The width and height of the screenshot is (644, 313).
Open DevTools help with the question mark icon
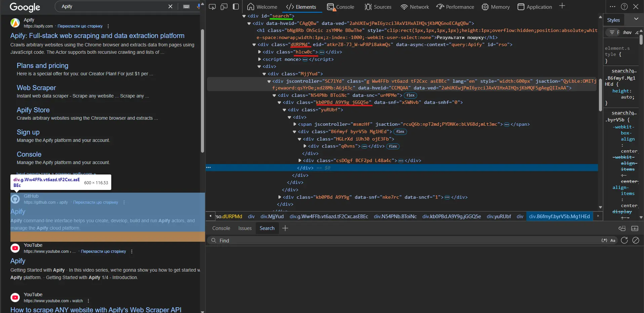pyautogui.click(x=624, y=6)
